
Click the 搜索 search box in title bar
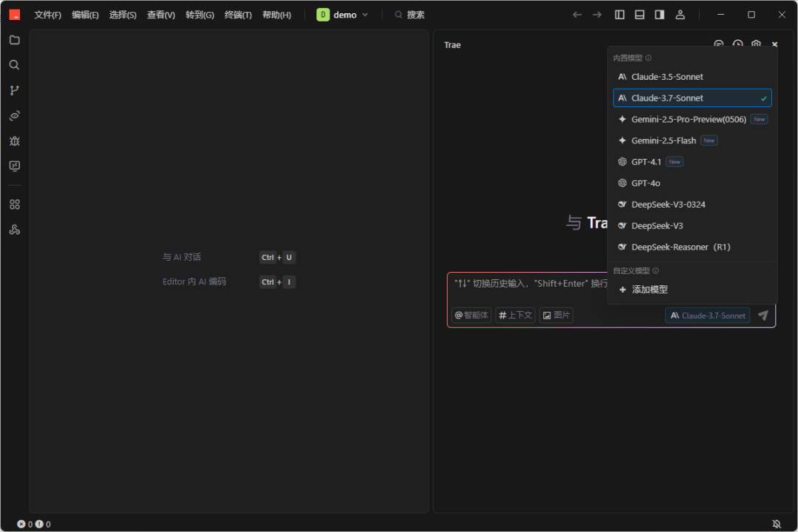click(x=410, y=15)
